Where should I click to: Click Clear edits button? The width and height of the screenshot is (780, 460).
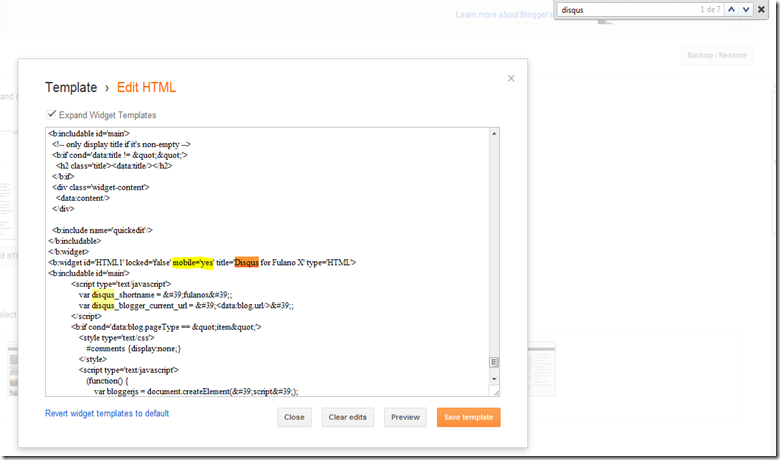(347, 417)
